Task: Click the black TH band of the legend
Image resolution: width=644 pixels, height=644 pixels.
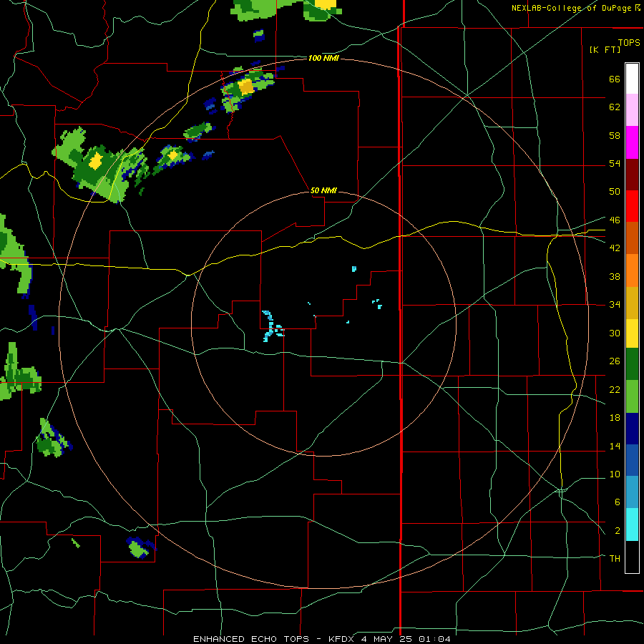Action: pos(632,557)
